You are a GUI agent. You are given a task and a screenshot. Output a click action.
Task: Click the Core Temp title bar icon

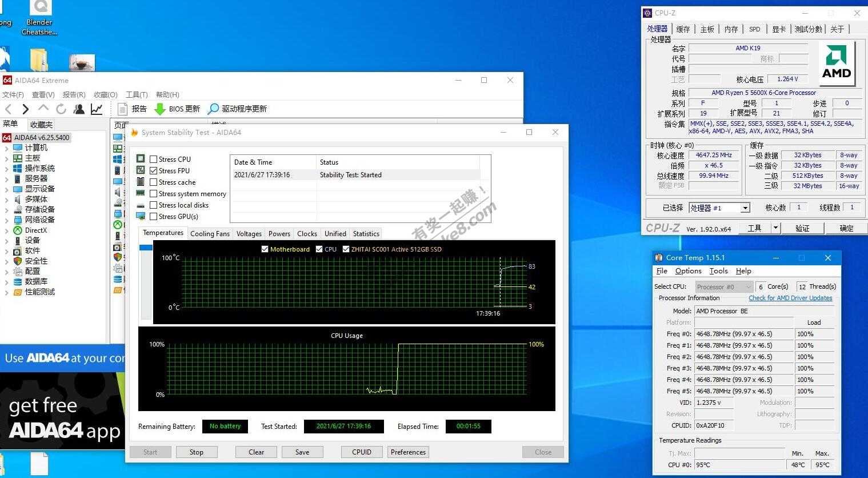659,258
